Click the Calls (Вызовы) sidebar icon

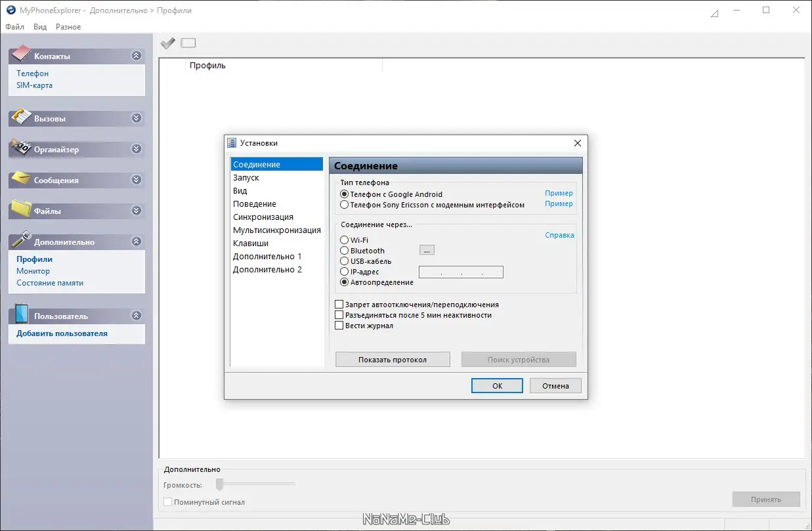pos(22,117)
